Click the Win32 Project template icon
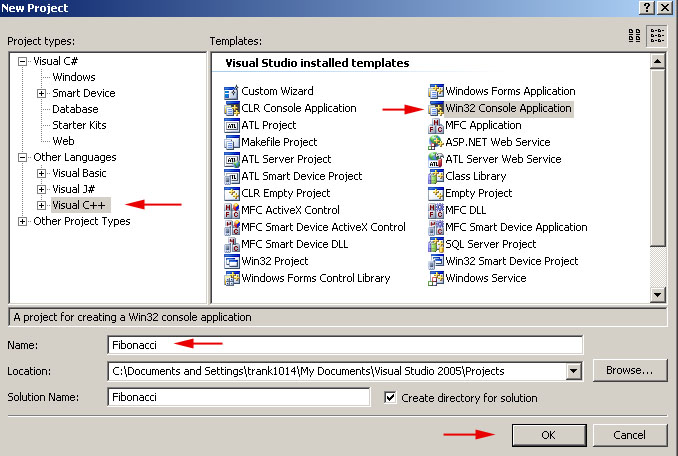Image resolution: width=678 pixels, height=456 pixels. click(231, 261)
